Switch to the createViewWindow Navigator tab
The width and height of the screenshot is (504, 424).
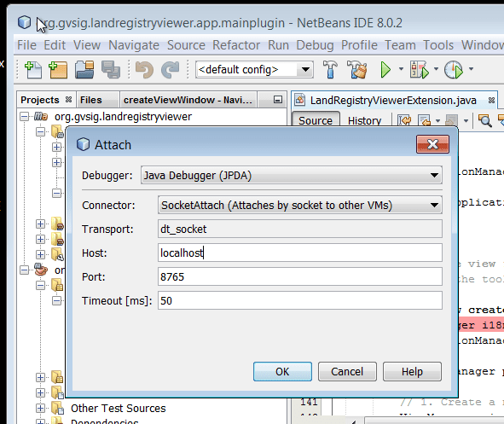pos(188,100)
